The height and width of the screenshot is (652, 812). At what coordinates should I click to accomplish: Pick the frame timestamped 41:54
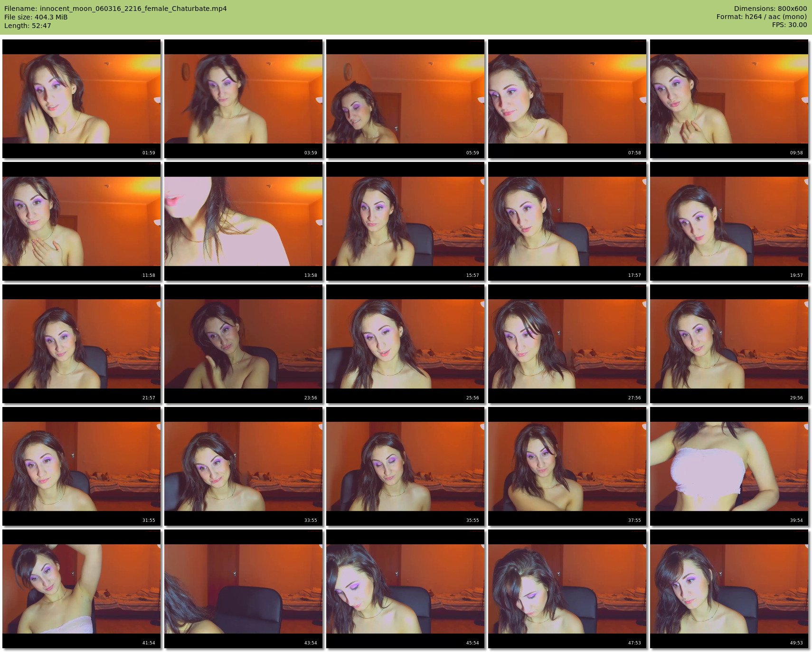point(82,589)
